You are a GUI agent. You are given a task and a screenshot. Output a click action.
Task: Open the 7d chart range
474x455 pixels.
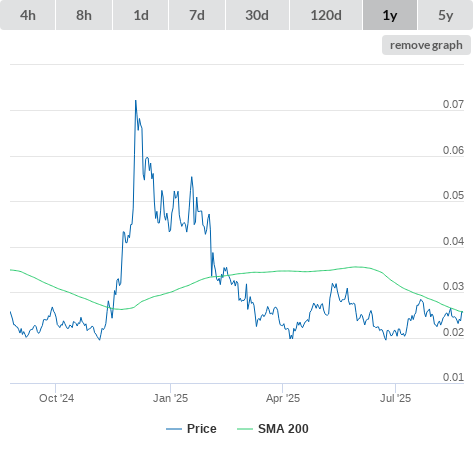197,15
